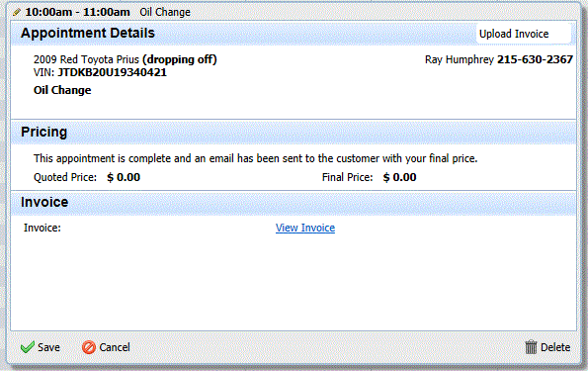This screenshot has height=371, width=588.
Task: Click the bold Oil Change service text
Action: tap(62, 90)
